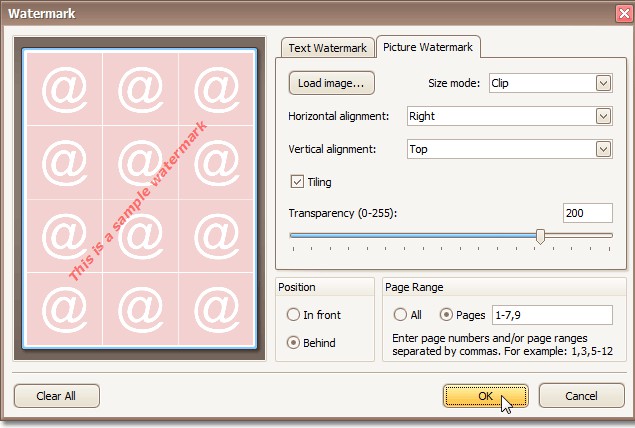The width and height of the screenshot is (635, 428).
Task: Click the Transparency value field showing 200
Action: pos(587,213)
